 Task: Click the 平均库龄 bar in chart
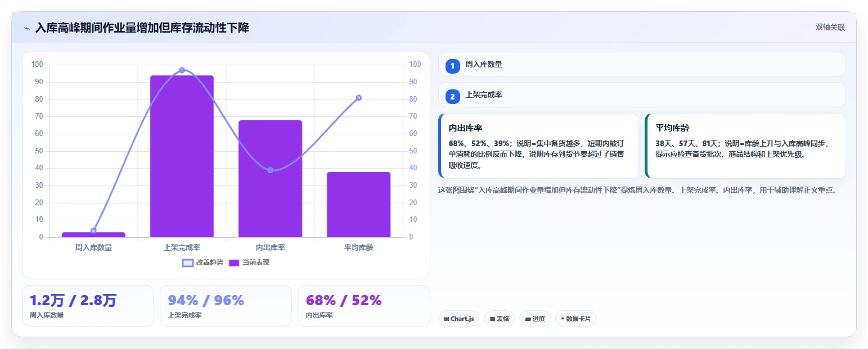358,205
